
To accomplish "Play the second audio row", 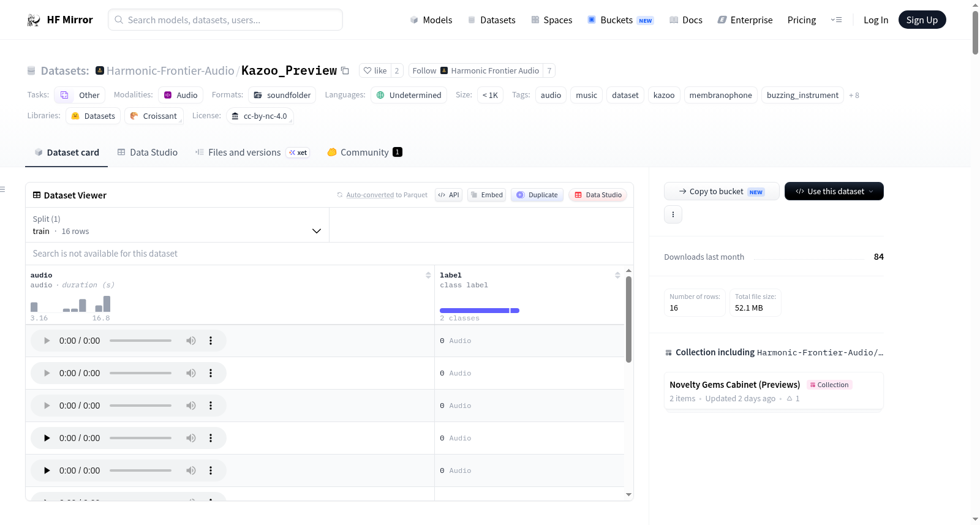I will tap(47, 373).
